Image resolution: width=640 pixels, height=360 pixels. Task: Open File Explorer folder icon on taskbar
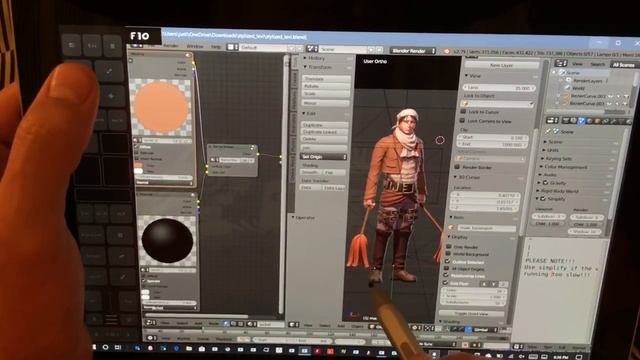click(x=189, y=349)
